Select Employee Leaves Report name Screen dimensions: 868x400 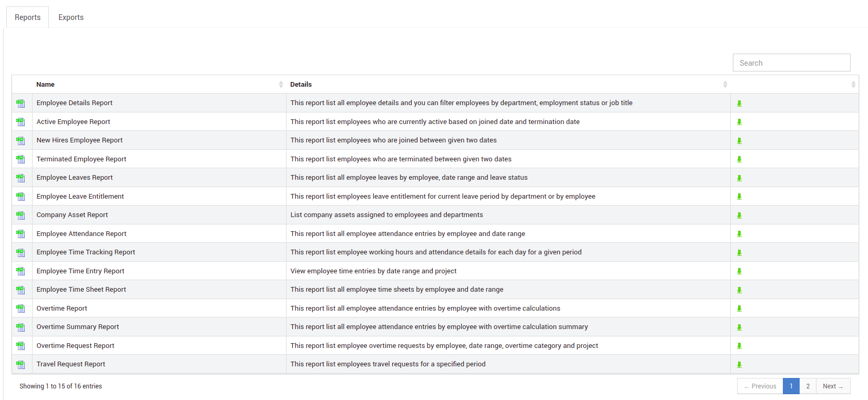[75, 178]
